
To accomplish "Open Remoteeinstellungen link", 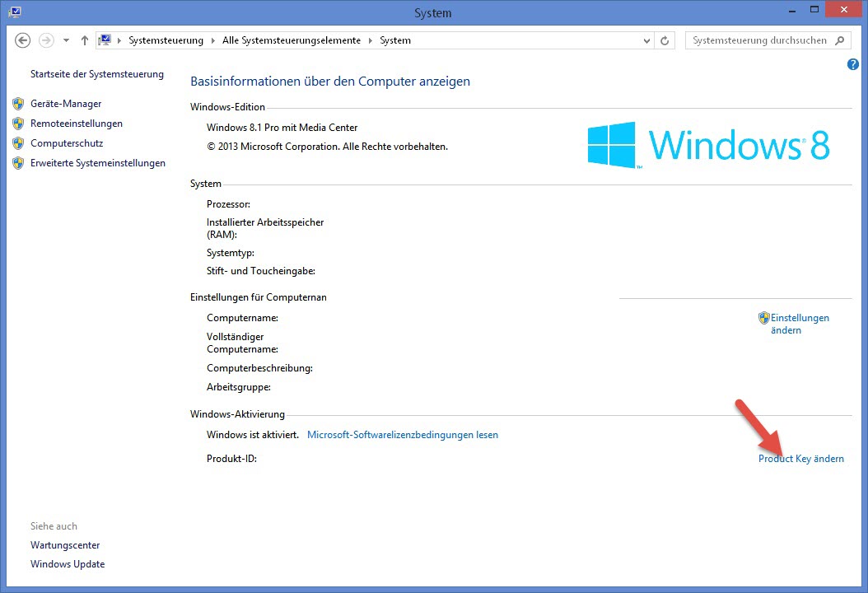I will 77,124.
